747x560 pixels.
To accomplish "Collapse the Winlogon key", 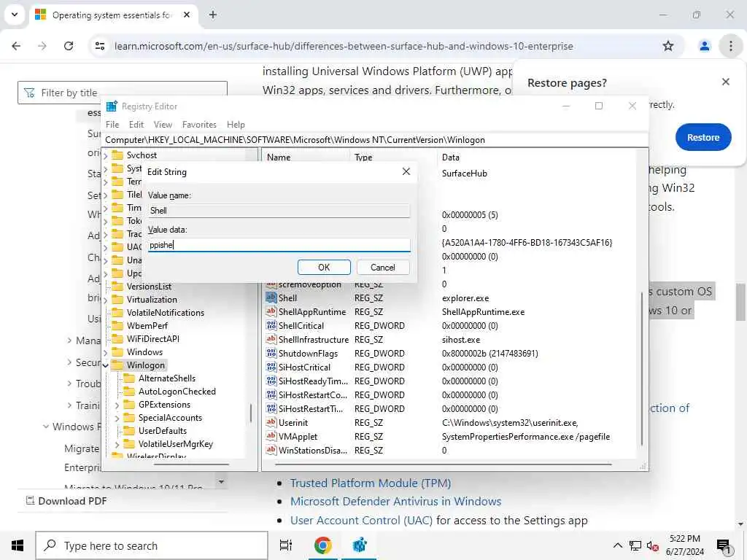I will click(x=106, y=366).
